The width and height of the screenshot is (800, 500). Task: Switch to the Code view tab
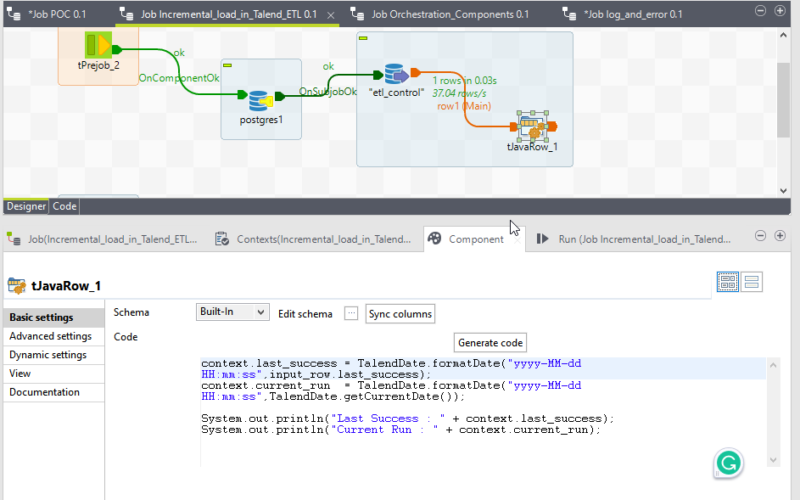(64, 206)
